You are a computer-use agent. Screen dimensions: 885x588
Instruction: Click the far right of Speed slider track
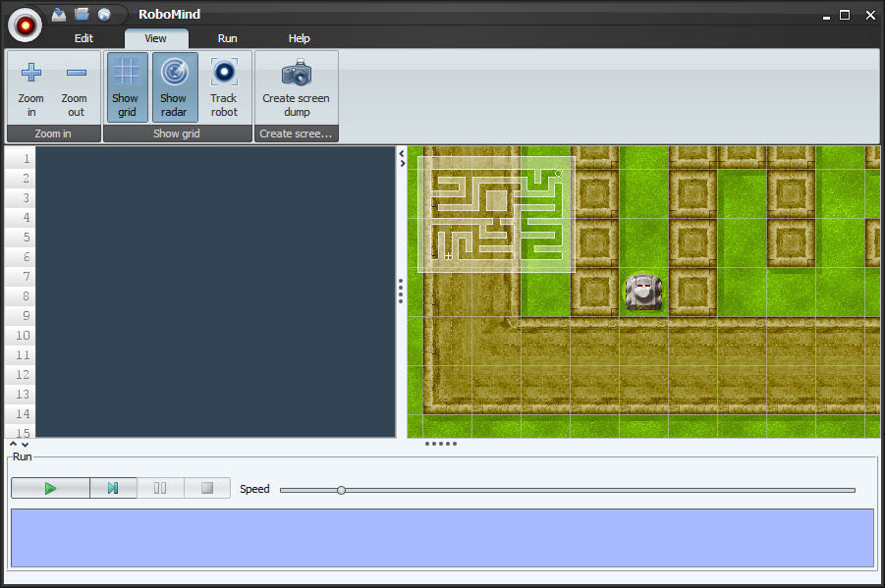(x=852, y=490)
